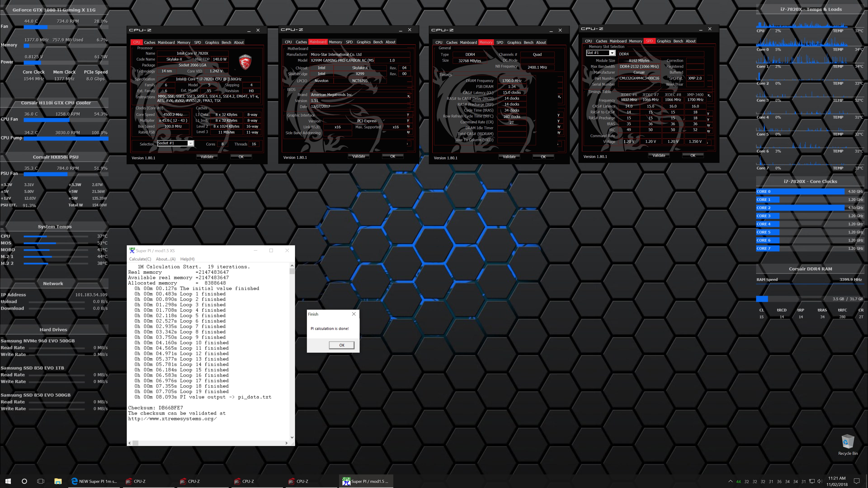Screen dimensions: 868x488
Task: Click the GPU temperature 44 tray icon
Action: [x=738, y=481]
